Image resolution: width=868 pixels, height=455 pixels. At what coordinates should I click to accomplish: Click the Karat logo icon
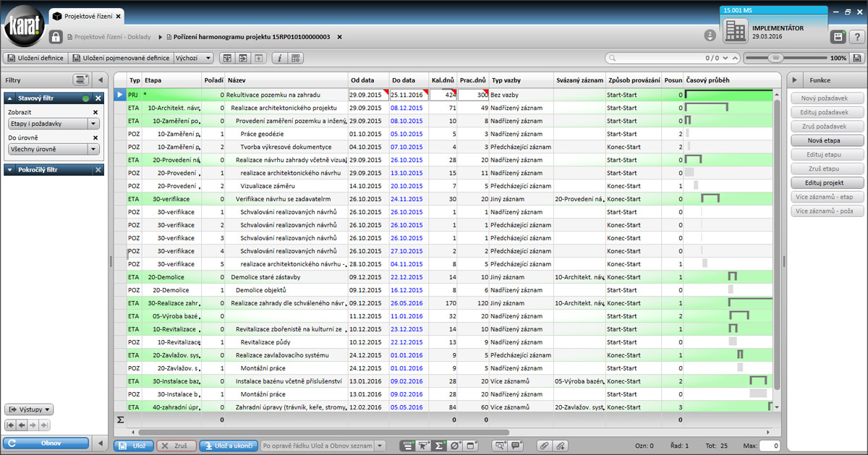(x=25, y=27)
